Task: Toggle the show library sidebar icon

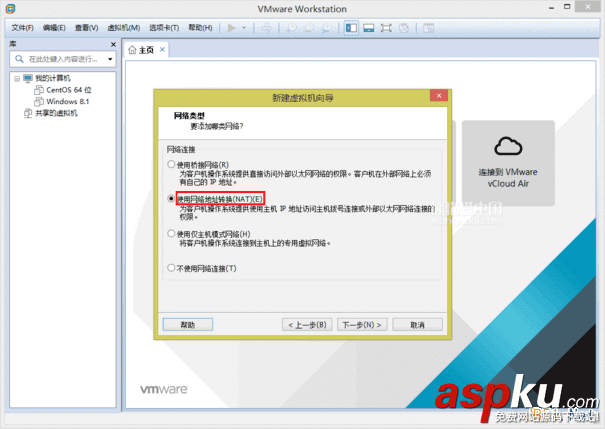Action: pos(351,28)
